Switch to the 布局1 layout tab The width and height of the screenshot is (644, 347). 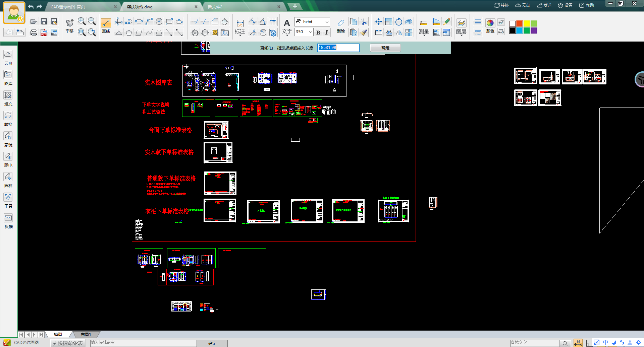[x=86, y=334]
